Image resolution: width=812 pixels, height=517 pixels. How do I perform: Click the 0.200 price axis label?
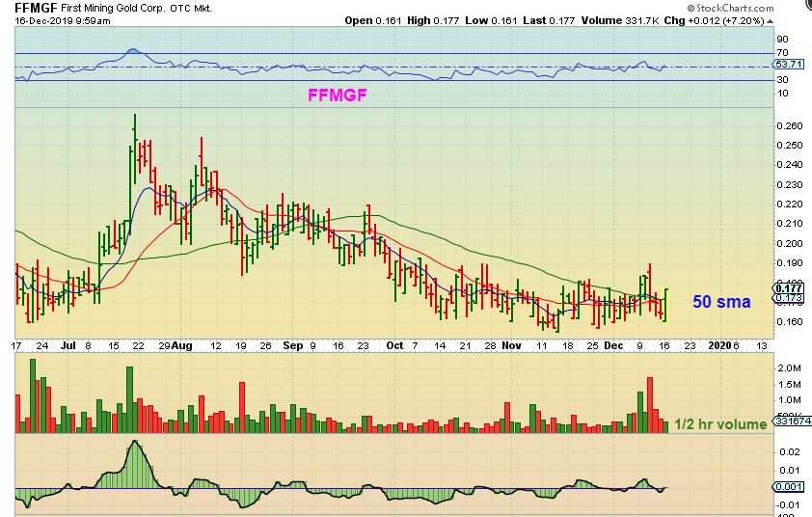[x=790, y=243]
